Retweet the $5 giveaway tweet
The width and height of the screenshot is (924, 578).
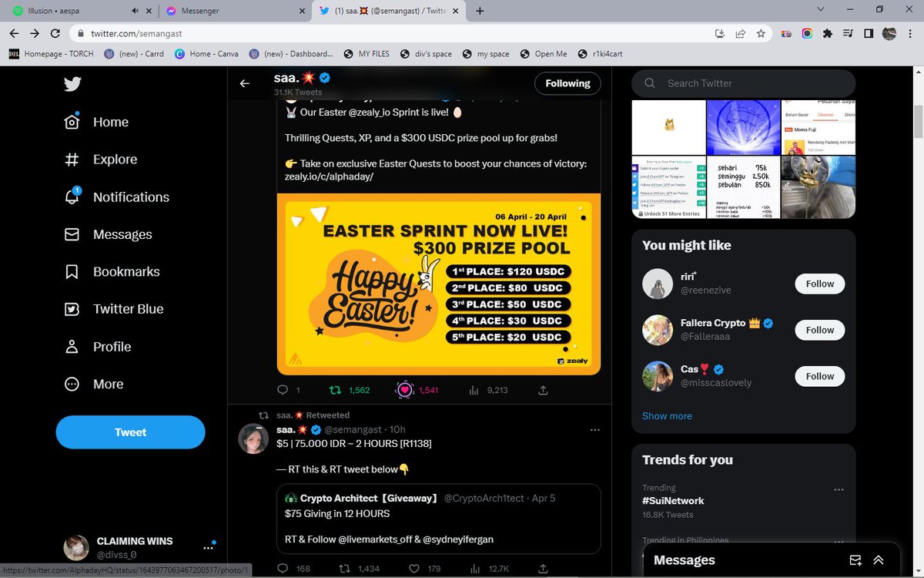[345, 569]
